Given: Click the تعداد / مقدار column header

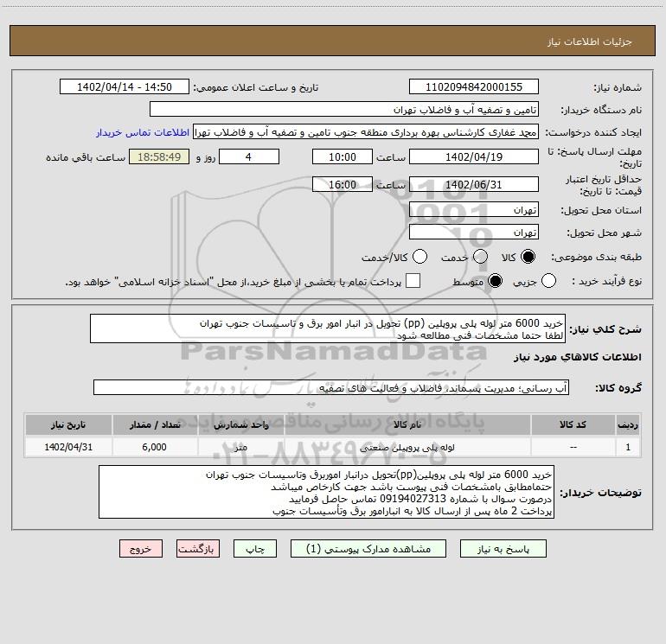Looking at the screenshot, I should 155,424.
